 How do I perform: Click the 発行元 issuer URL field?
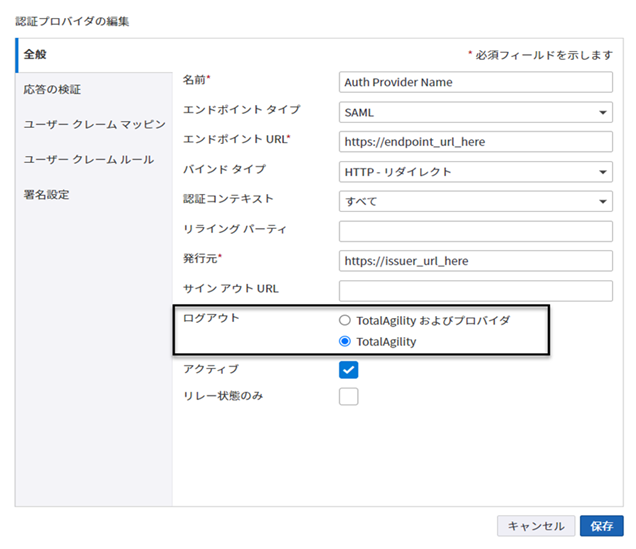475,261
